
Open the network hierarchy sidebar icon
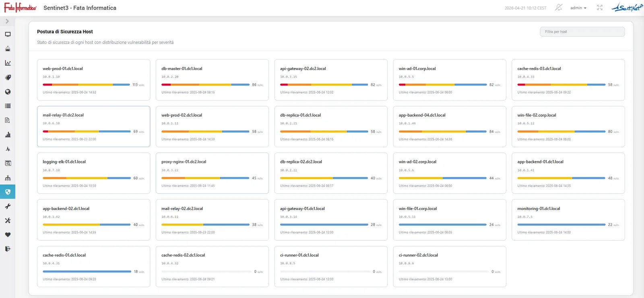tap(8, 178)
